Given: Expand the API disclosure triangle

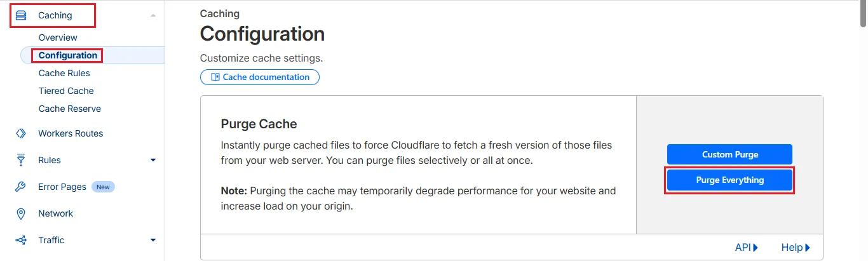Looking at the screenshot, I should tap(756, 248).
